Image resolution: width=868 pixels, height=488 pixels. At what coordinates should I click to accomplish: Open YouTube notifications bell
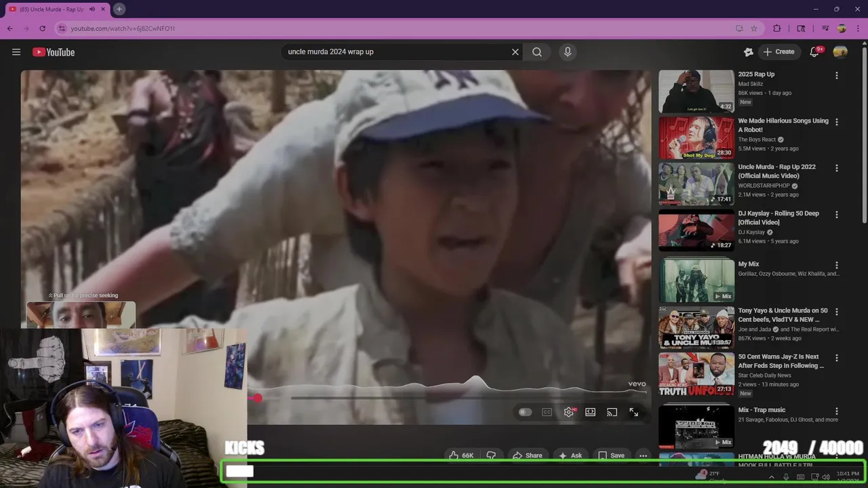815,52
